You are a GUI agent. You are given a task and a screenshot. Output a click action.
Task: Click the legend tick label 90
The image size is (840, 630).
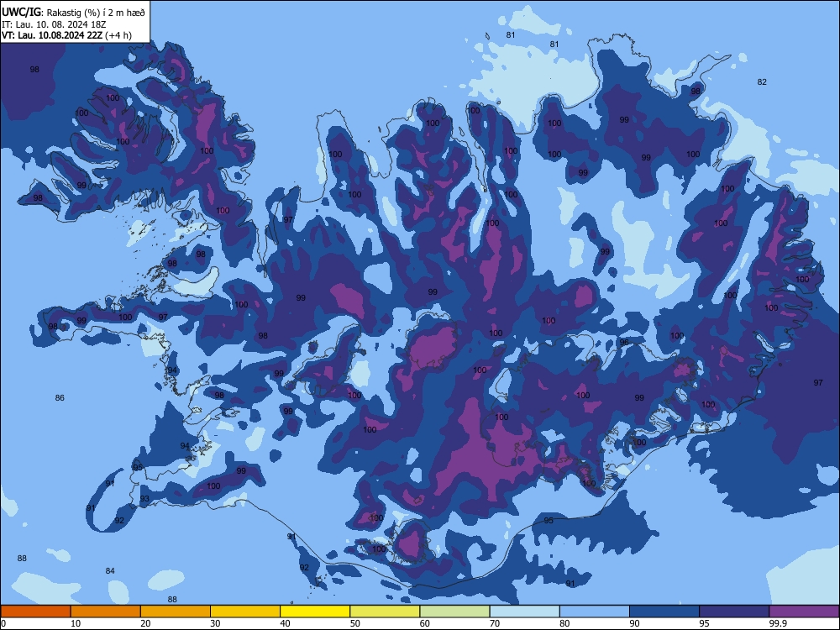point(634,623)
